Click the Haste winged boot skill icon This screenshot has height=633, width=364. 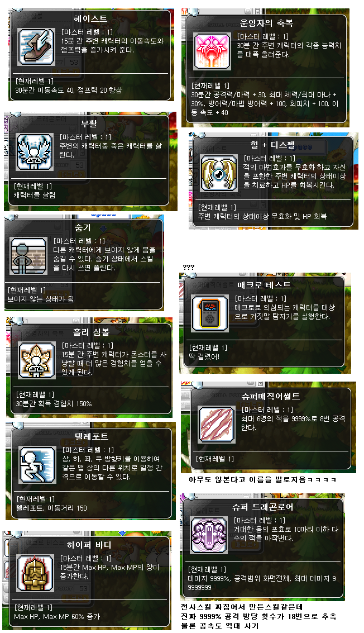click(36, 46)
